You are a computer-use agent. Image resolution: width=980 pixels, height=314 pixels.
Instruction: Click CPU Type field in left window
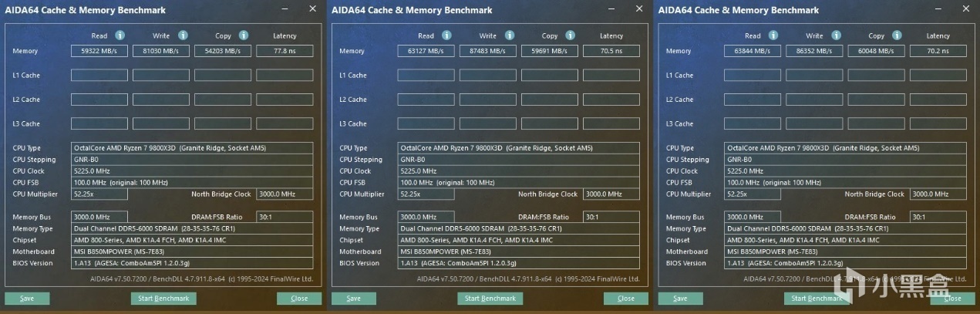point(192,148)
